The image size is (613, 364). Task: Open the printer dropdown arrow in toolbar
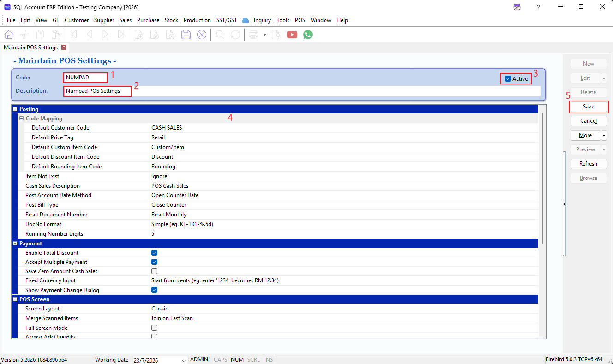click(x=264, y=35)
